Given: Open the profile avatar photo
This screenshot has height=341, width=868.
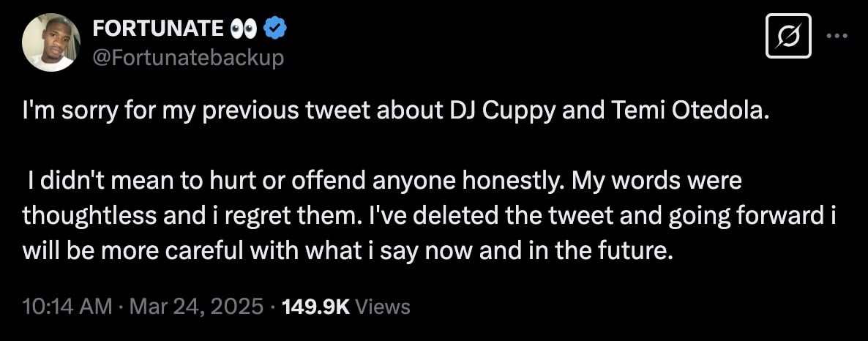Looking at the screenshot, I should (x=51, y=42).
